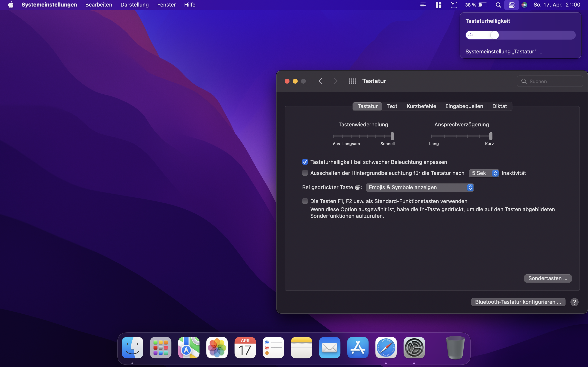Enable F1, F2 standard function keys checkbox
588x367 pixels.
coord(305,201)
